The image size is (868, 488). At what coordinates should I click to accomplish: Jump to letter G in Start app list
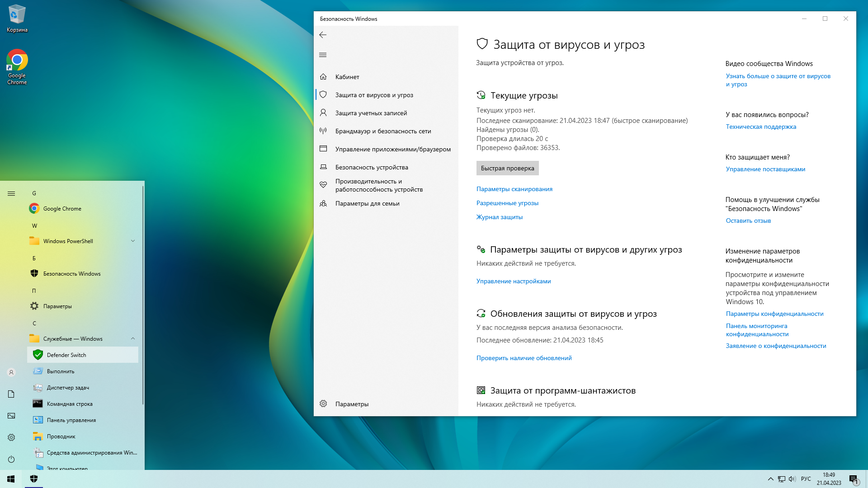34,193
